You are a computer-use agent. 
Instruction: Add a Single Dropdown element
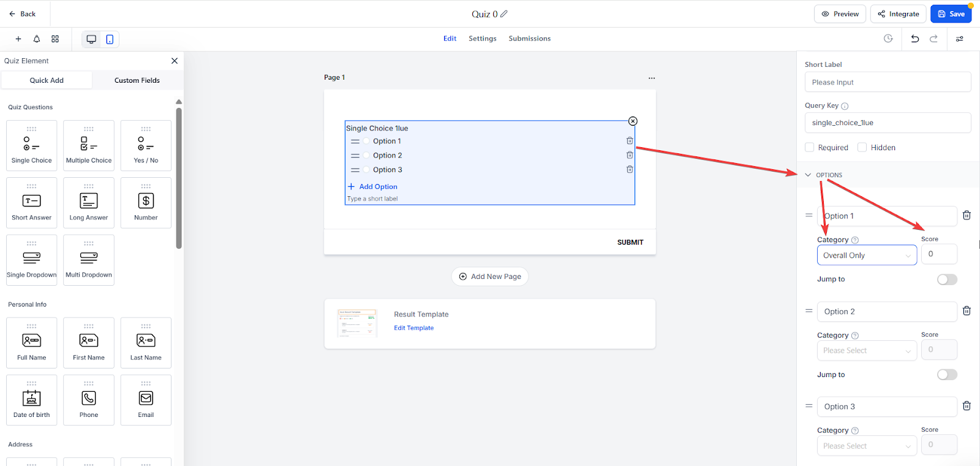[x=32, y=260]
